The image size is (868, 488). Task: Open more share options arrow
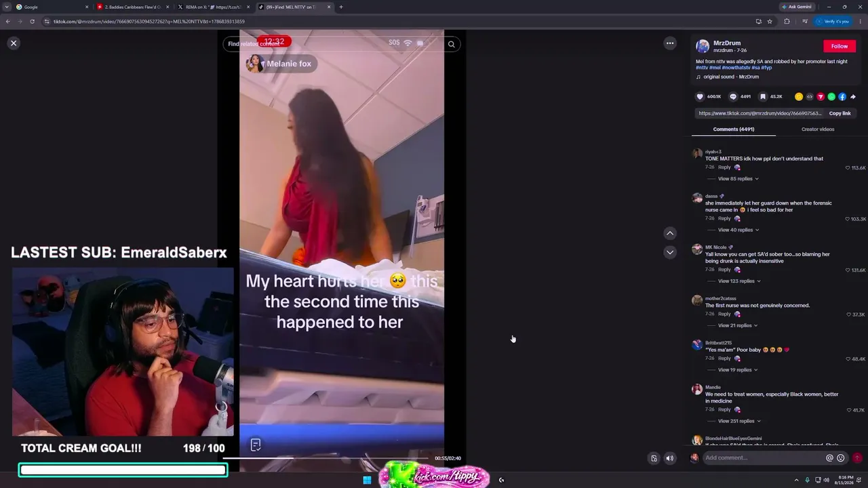point(853,97)
